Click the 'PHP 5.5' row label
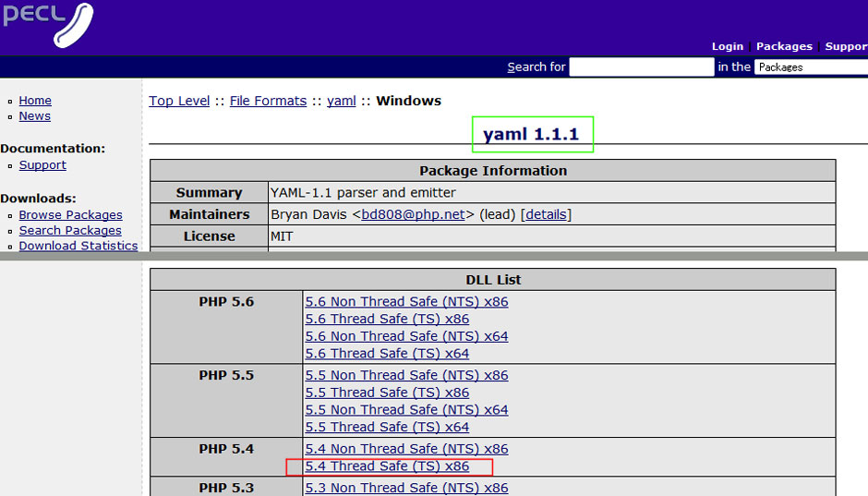 pos(226,375)
